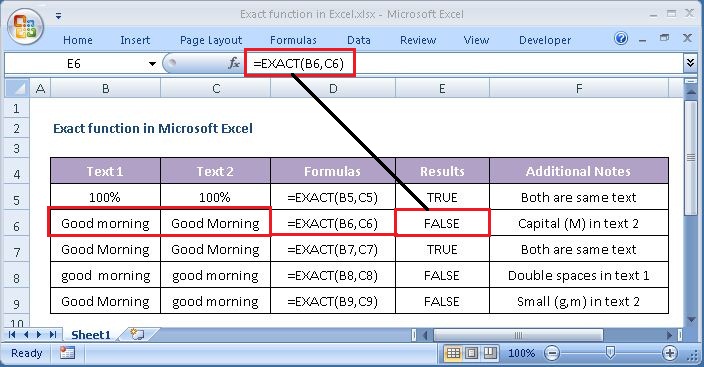Go to previous sheet tab arrow
The width and height of the screenshot is (704, 367).
pyautogui.click(x=26, y=335)
